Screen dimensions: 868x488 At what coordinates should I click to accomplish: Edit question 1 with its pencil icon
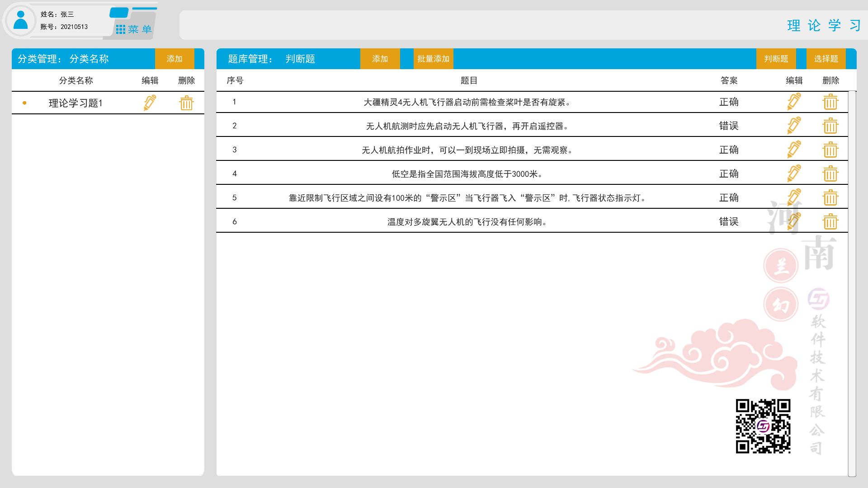[794, 102]
